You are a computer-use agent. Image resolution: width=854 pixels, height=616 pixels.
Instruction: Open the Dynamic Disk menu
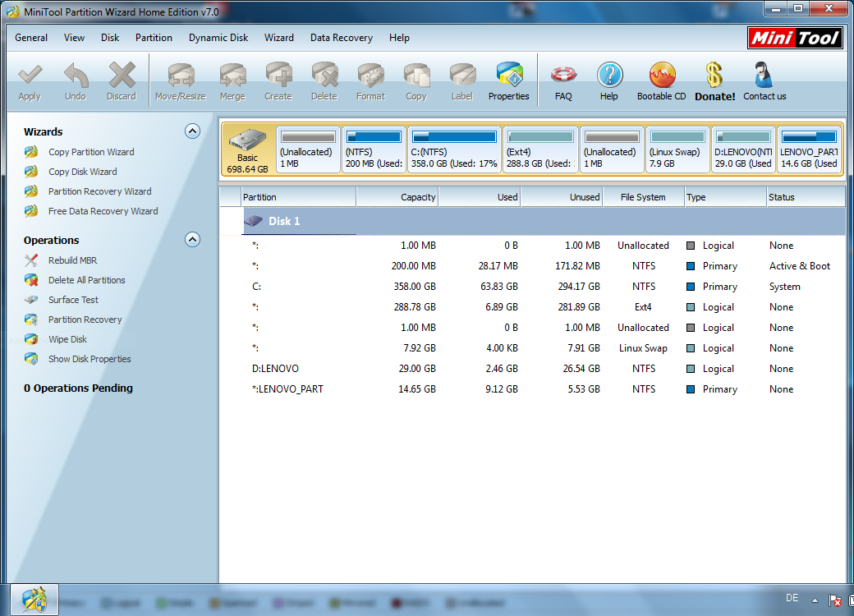pyautogui.click(x=218, y=38)
